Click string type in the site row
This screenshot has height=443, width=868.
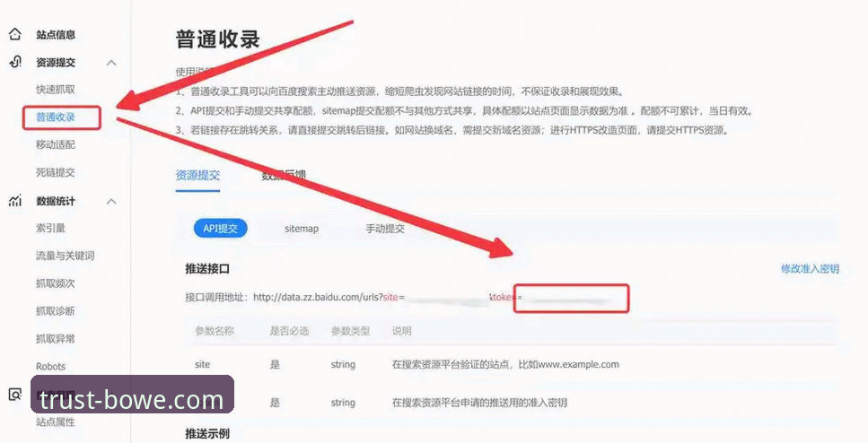tap(343, 364)
